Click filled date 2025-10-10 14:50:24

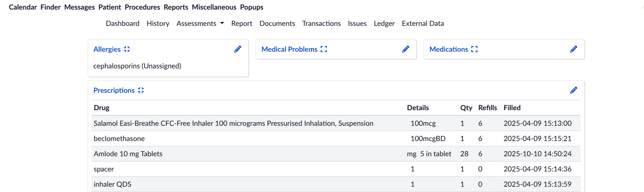point(537,154)
